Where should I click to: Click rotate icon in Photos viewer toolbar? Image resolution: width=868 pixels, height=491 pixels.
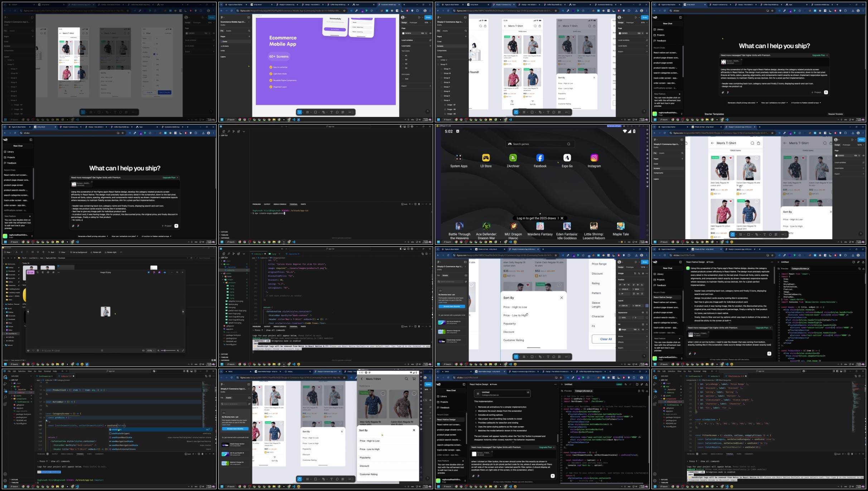coord(37,272)
